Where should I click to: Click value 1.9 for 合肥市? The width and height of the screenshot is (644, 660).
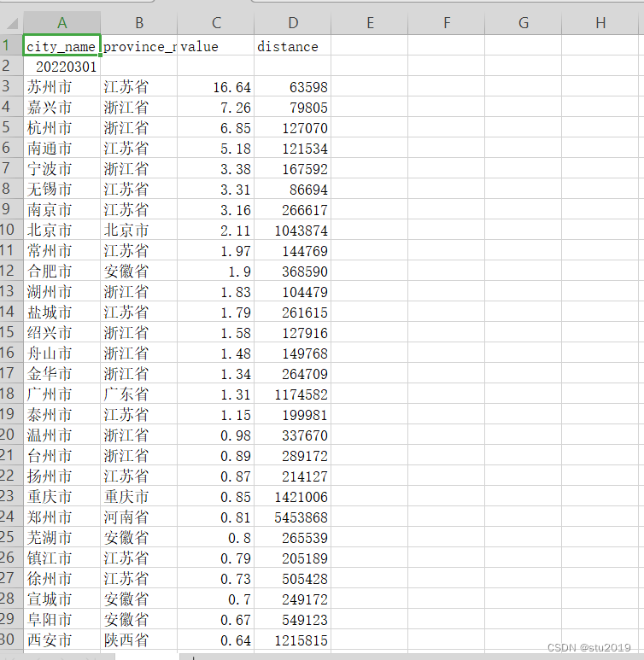pyautogui.click(x=216, y=271)
